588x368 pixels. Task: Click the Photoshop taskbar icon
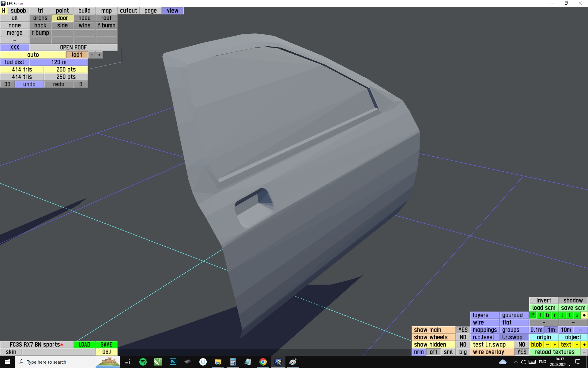(x=173, y=362)
